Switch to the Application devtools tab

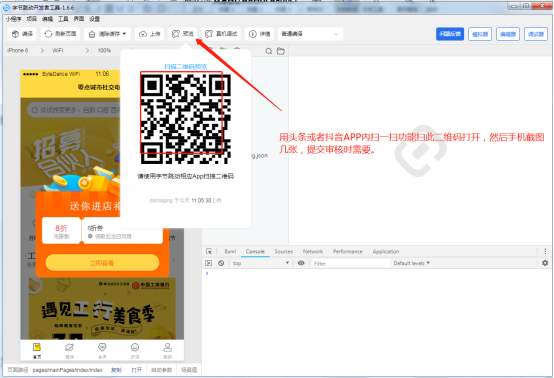(386, 251)
